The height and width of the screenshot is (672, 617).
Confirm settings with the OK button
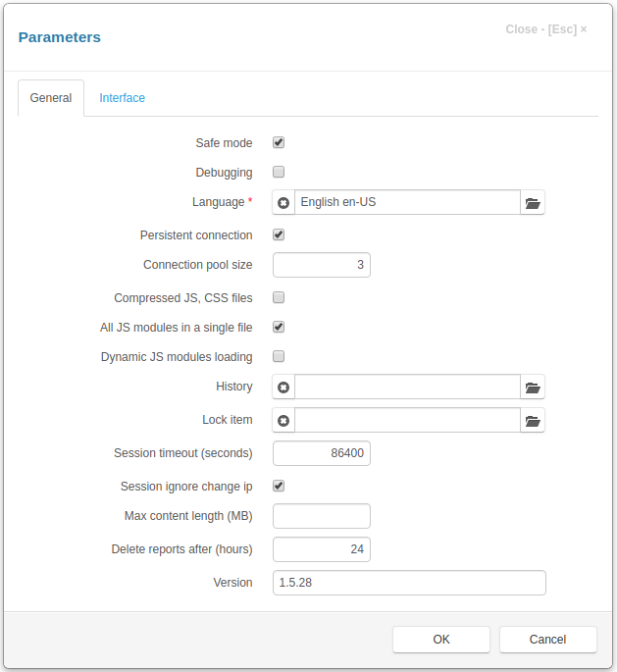[441, 640]
